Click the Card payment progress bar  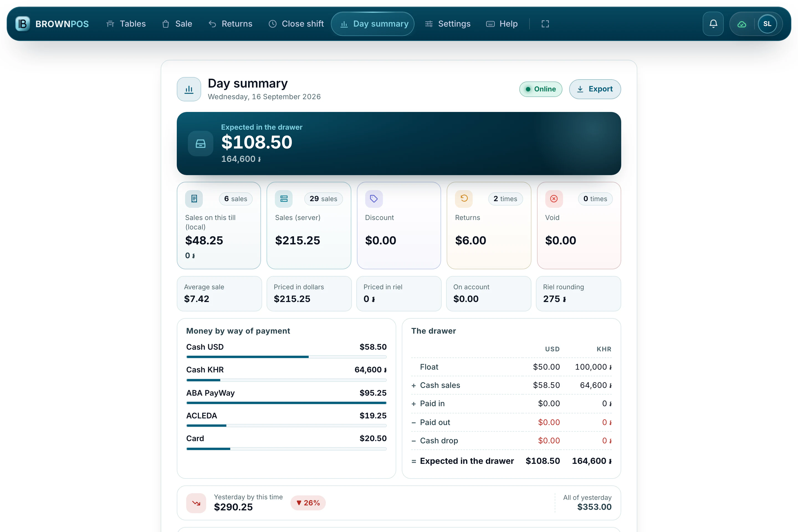(x=286, y=449)
